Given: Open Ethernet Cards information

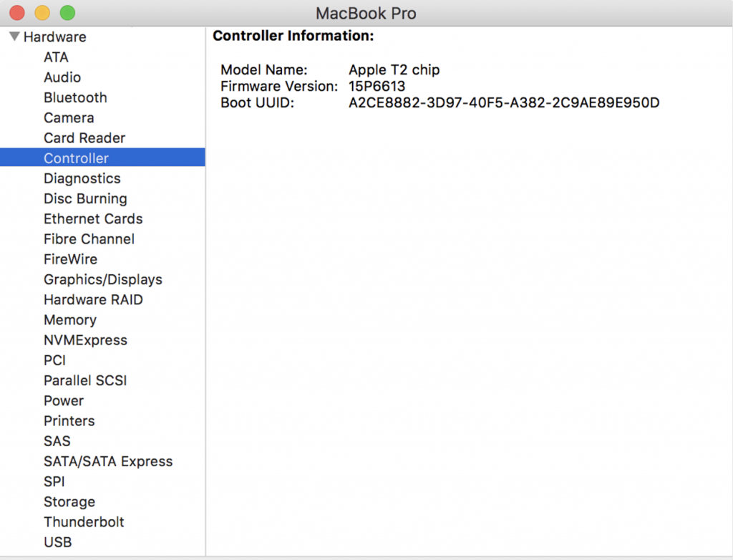Looking at the screenshot, I should coord(93,218).
